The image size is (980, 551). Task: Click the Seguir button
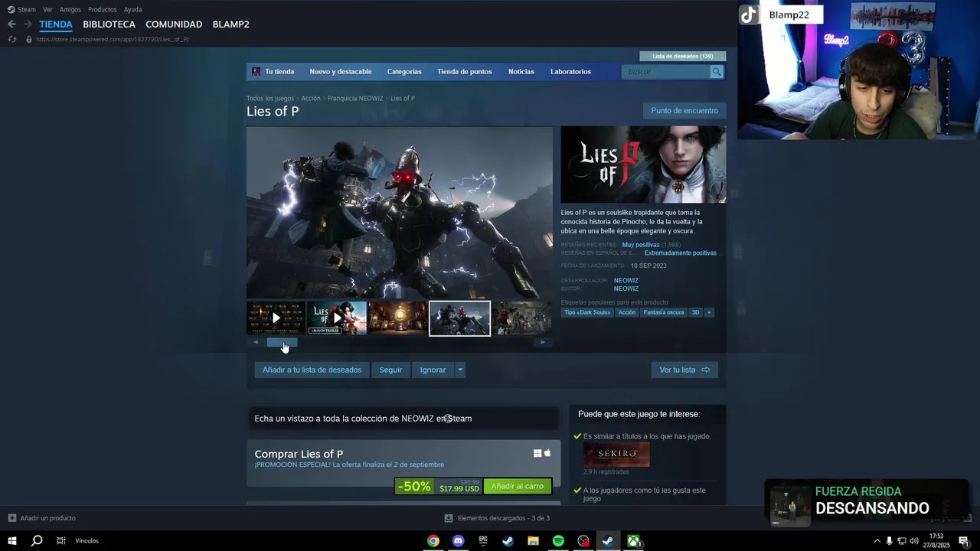pyautogui.click(x=390, y=370)
